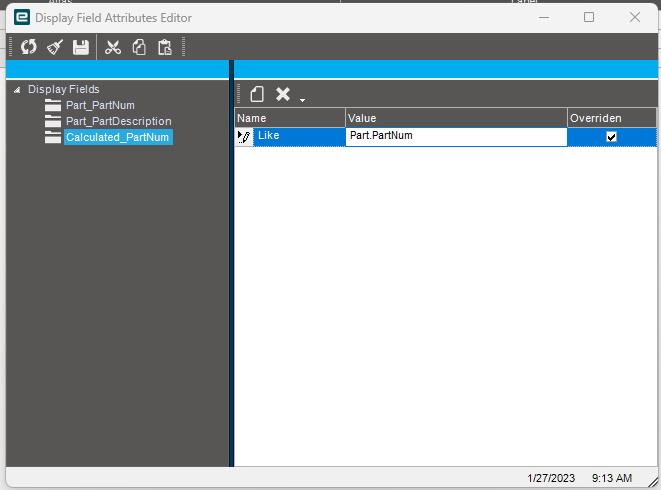This screenshot has width=661, height=490.
Task: Click the Name column header
Action: point(290,118)
